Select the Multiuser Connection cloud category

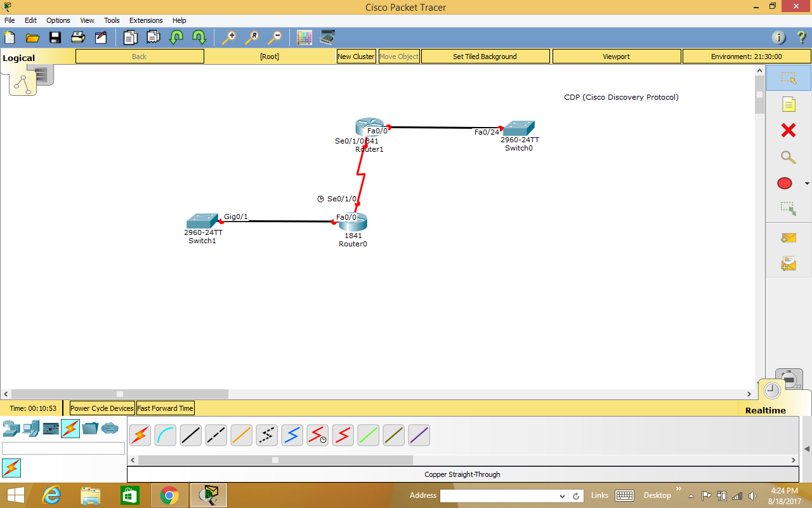pyautogui.click(x=110, y=428)
